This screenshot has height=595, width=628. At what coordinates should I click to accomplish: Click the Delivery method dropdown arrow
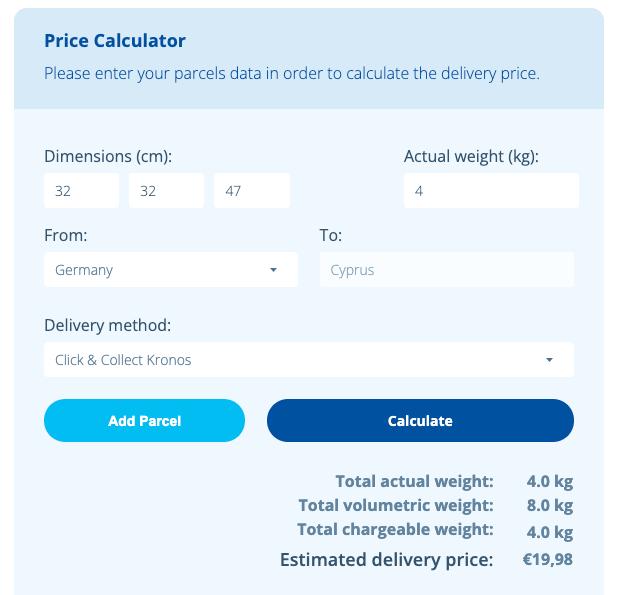[549, 360]
